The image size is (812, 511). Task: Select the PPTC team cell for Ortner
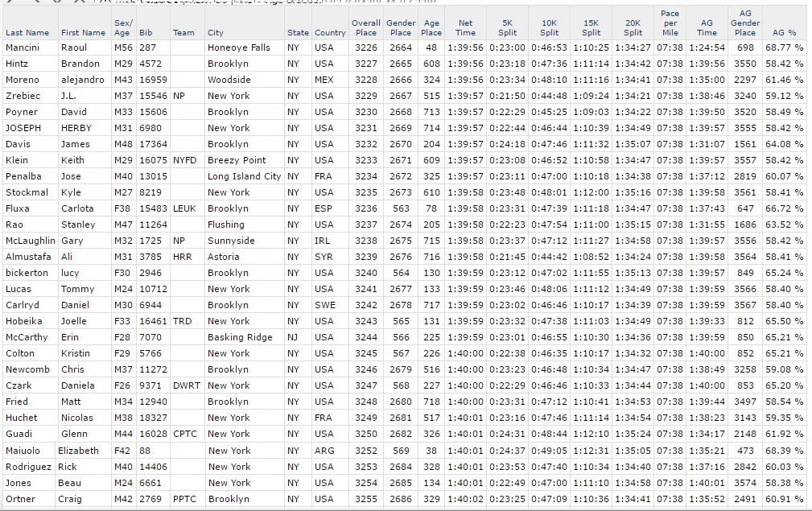(183, 499)
